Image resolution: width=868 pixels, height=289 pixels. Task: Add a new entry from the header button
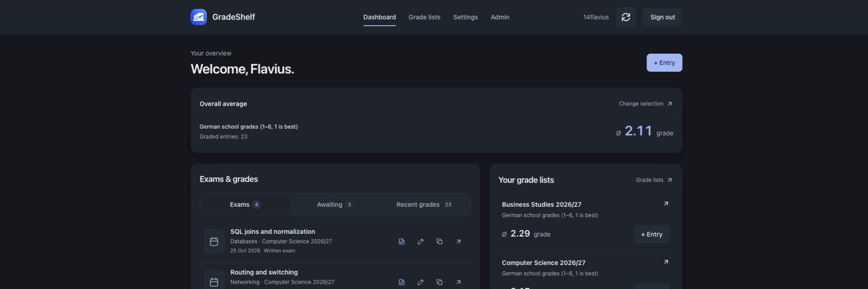(664, 63)
